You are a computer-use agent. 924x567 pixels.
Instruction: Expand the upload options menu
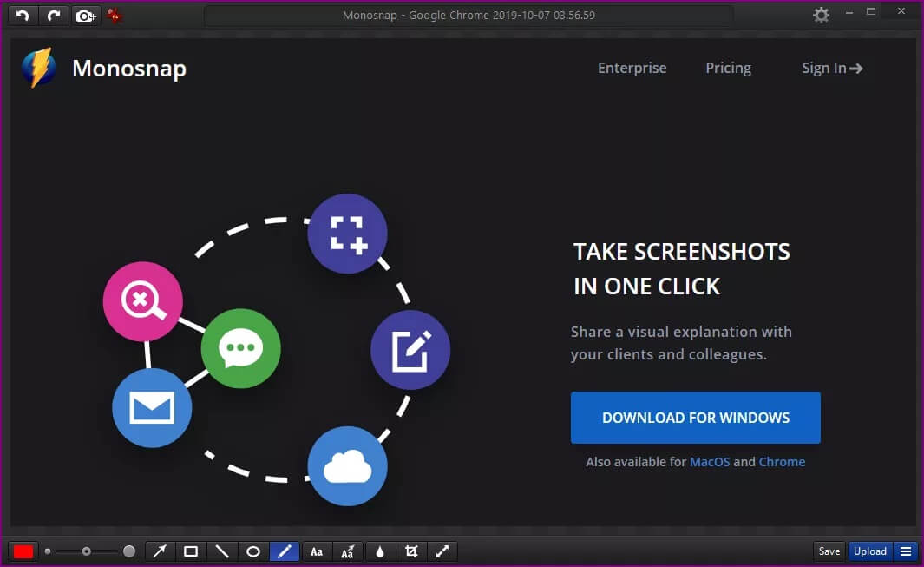coord(905,551)
